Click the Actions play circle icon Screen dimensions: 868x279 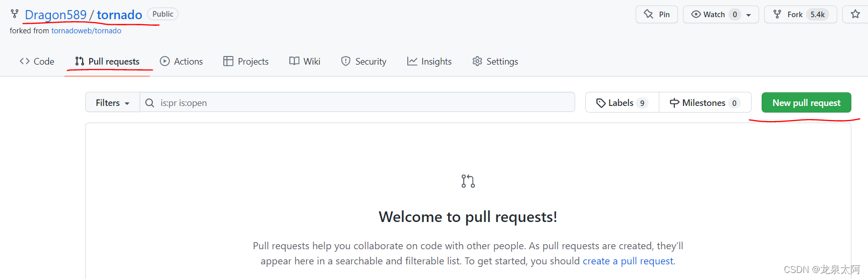[165, 61]
